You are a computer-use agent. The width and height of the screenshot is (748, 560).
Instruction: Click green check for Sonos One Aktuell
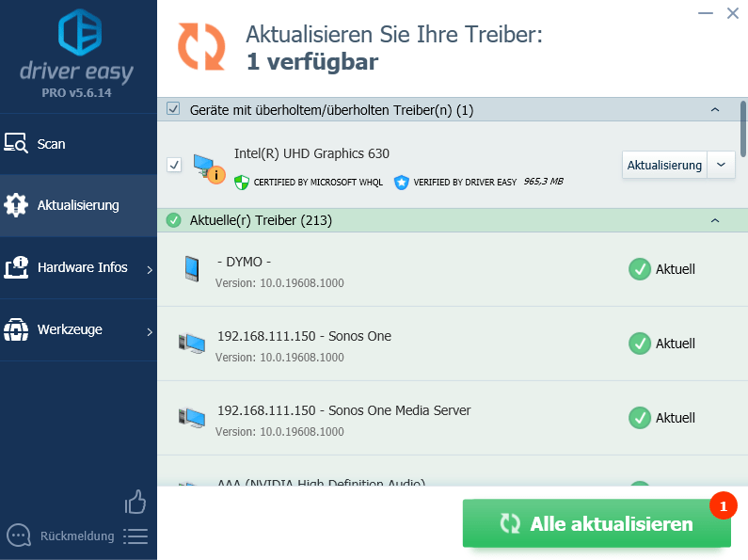[639, 344]
